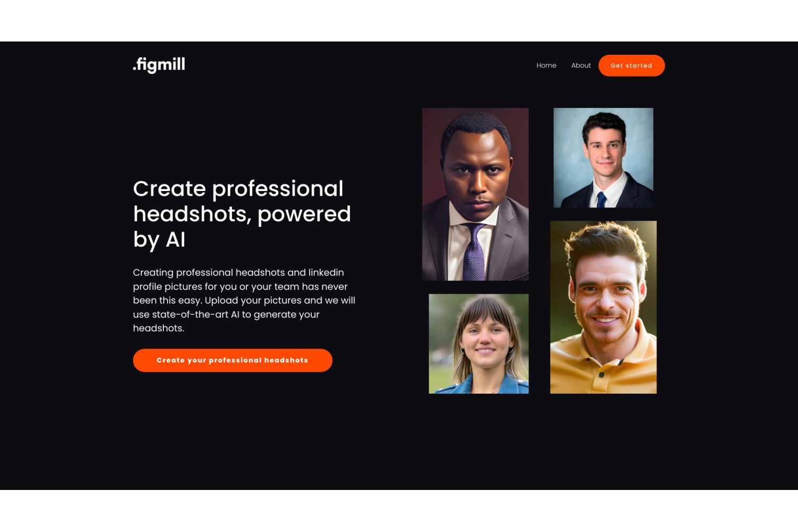
Task: Click the Create professional headshots headline
Action: point(242,214)
